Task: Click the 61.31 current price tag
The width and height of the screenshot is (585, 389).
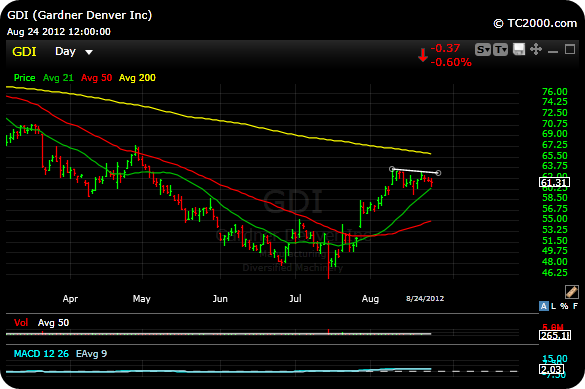Action: [x=554, y=182]
